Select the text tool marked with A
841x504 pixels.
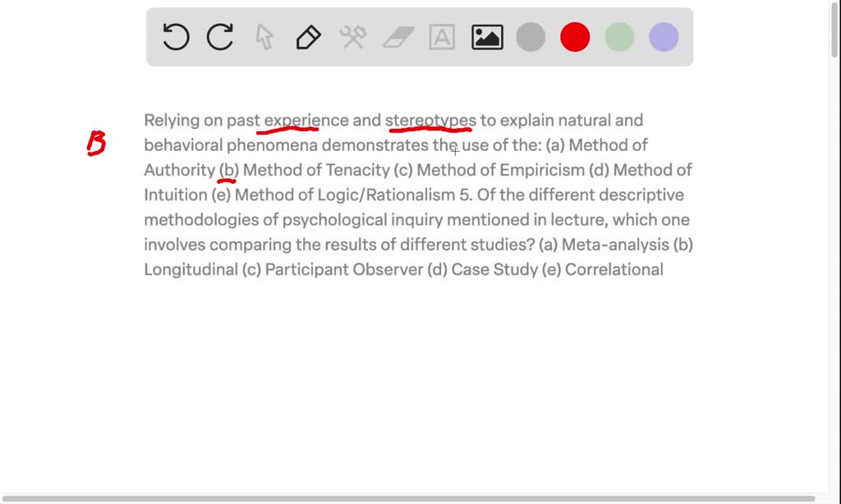click(442, 36)
